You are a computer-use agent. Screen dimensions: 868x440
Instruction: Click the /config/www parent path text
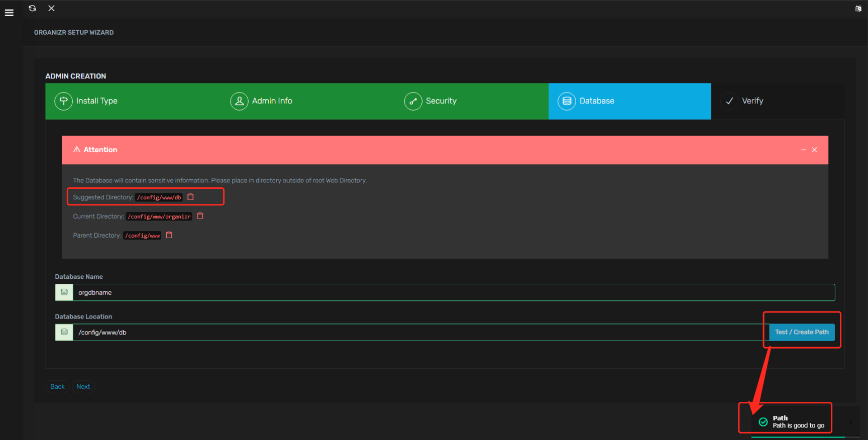[x=142, y=236]
